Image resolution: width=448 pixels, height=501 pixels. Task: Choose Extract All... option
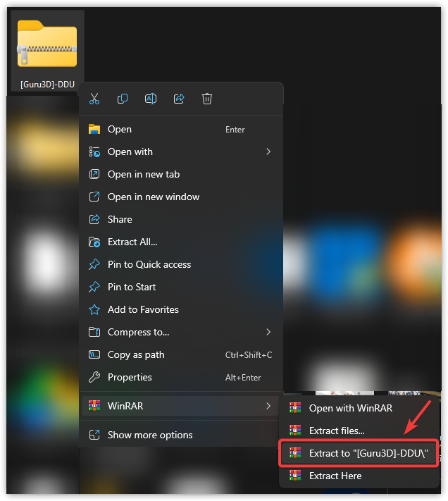click(181, 242)
